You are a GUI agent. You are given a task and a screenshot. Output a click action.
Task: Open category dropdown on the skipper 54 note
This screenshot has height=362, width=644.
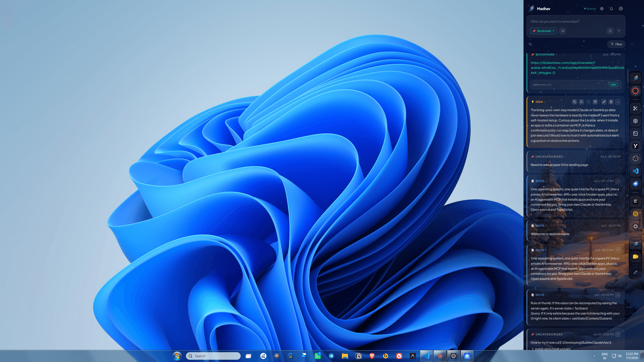(x=549, y=157)
